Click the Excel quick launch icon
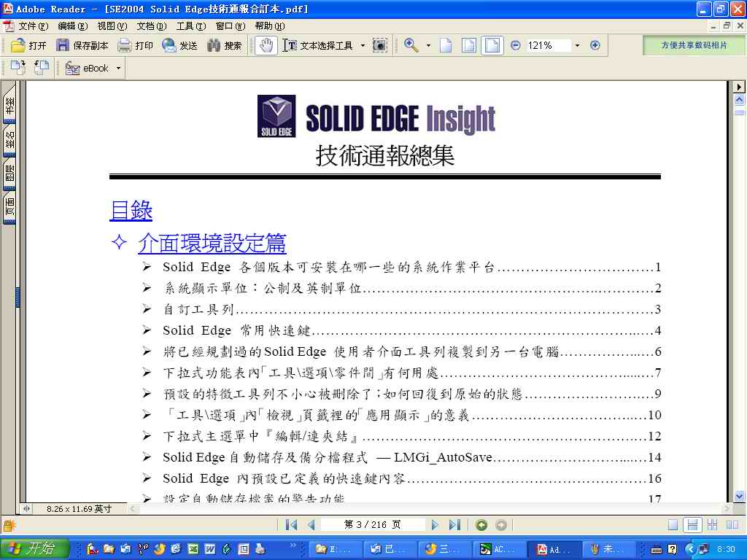747x560 pixels. coord(193,549)
